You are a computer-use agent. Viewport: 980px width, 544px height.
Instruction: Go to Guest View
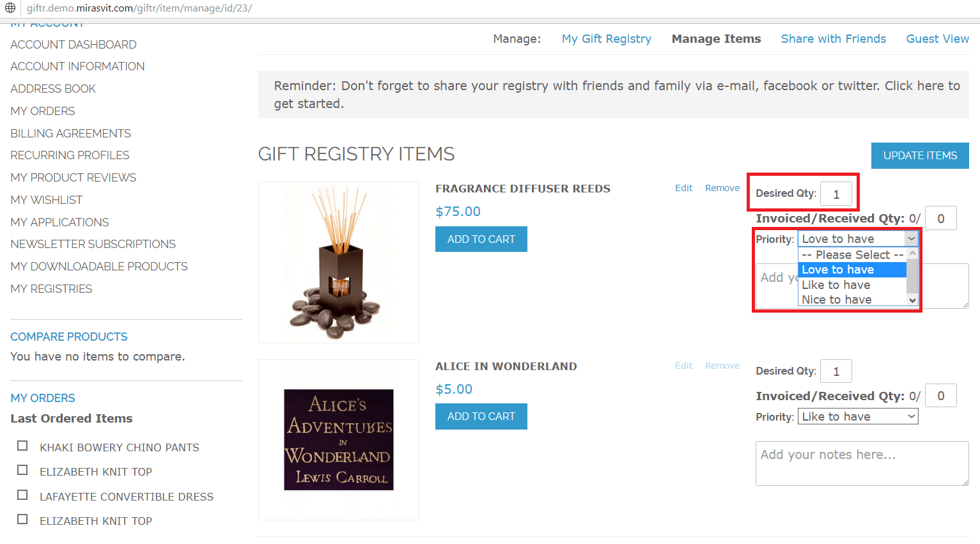937,39
